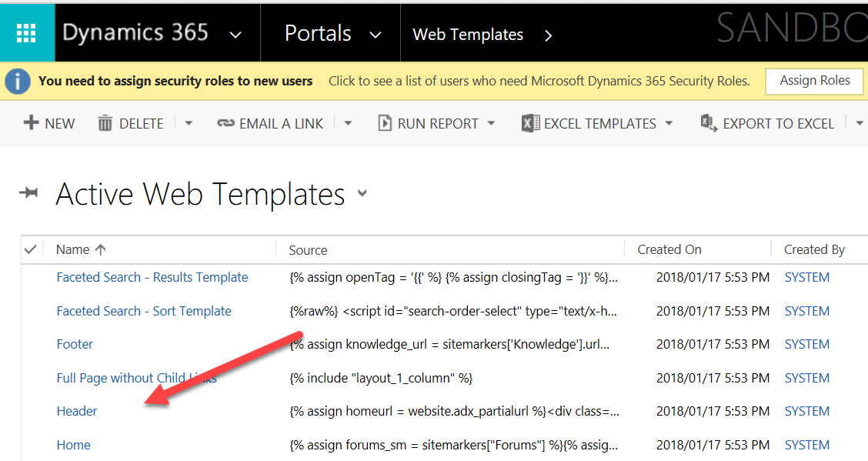Click the Footer row source text

pos(449,344)
